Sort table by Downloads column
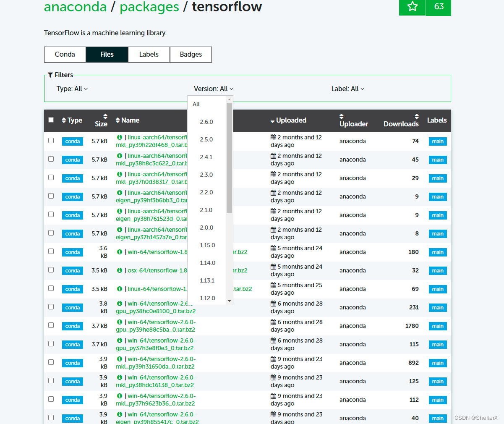Screen dimensions: 504x424 [x=401, y=120]
